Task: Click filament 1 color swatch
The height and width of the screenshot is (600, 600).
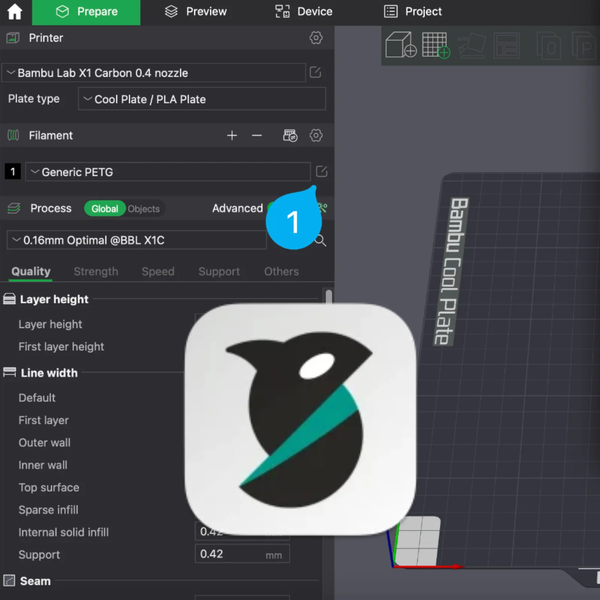Action: 13,172
